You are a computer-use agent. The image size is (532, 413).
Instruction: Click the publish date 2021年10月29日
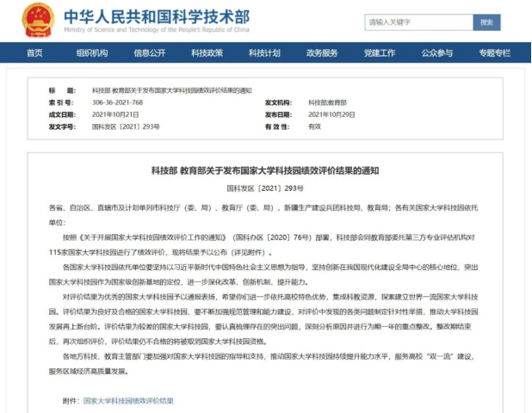[331, 114]
